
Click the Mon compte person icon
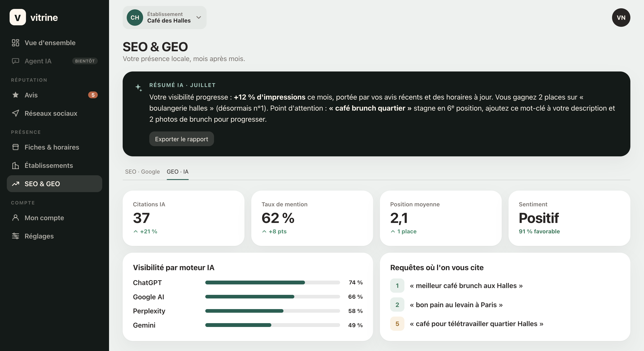point(16,218)
